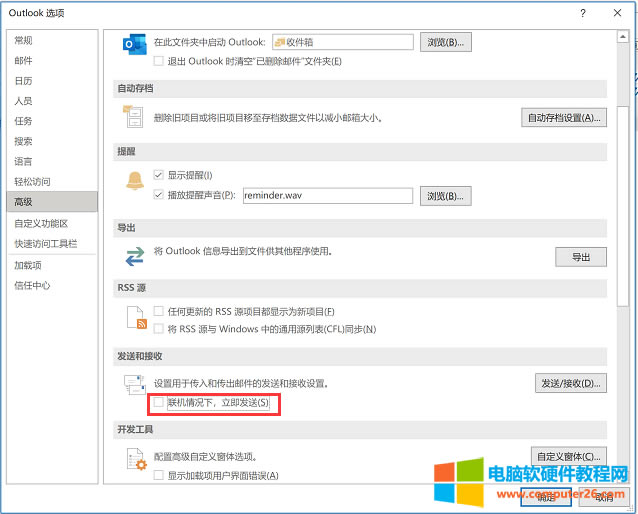638x514 pixels.
Task: Open the 语言 options category
Action: pos(52,161)
